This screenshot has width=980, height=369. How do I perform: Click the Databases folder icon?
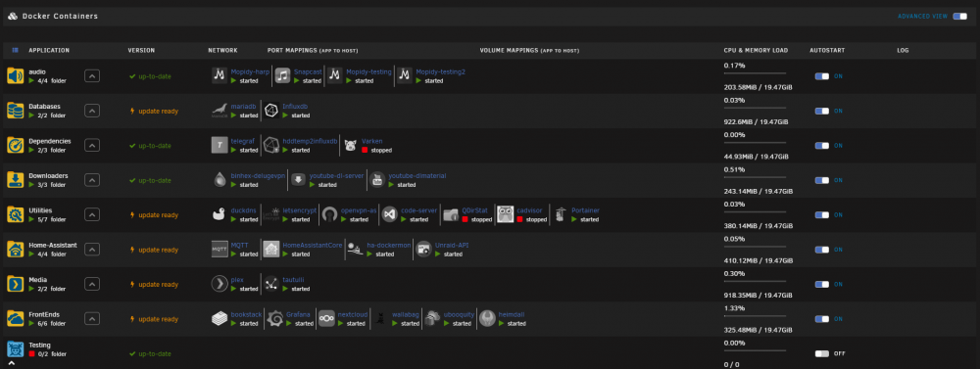(15, 111)
